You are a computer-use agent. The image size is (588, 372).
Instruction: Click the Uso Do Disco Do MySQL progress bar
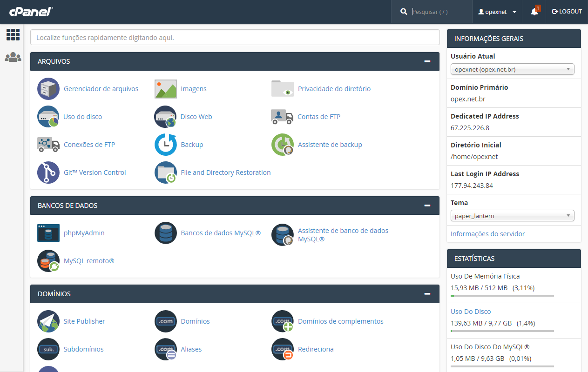coord(502,366)
